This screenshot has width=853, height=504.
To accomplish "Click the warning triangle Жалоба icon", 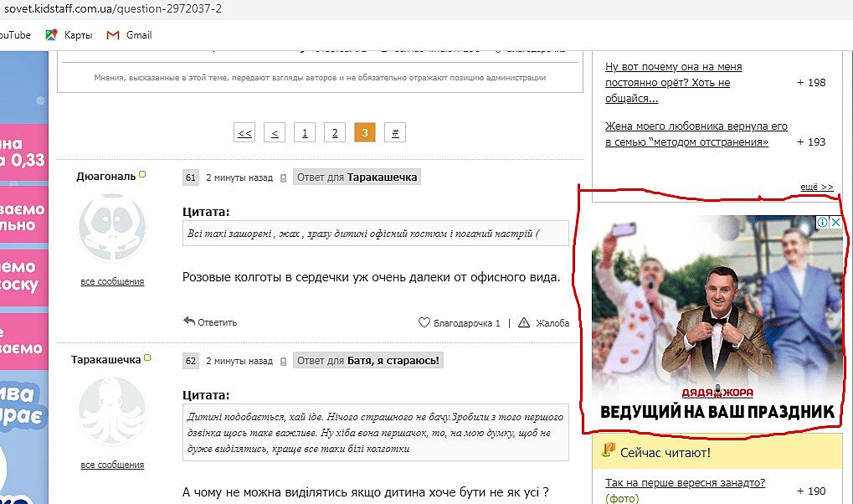I will pyautogui.click(x=524, y=323).
